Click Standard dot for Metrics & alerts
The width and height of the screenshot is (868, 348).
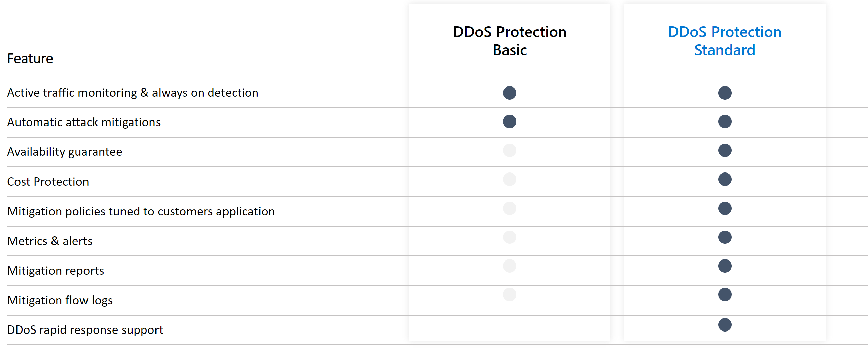point(725,237)
